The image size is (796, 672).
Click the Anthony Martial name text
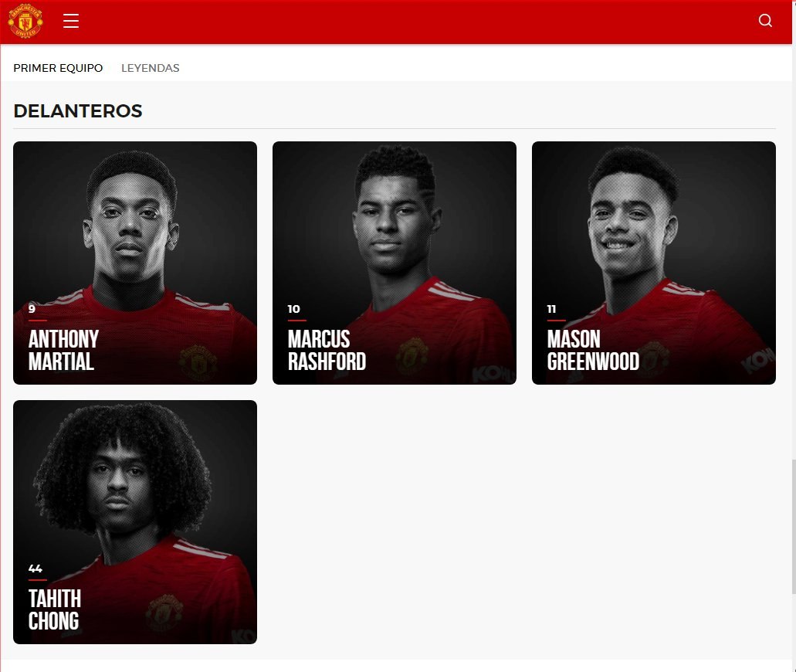(x=63, y=350)
